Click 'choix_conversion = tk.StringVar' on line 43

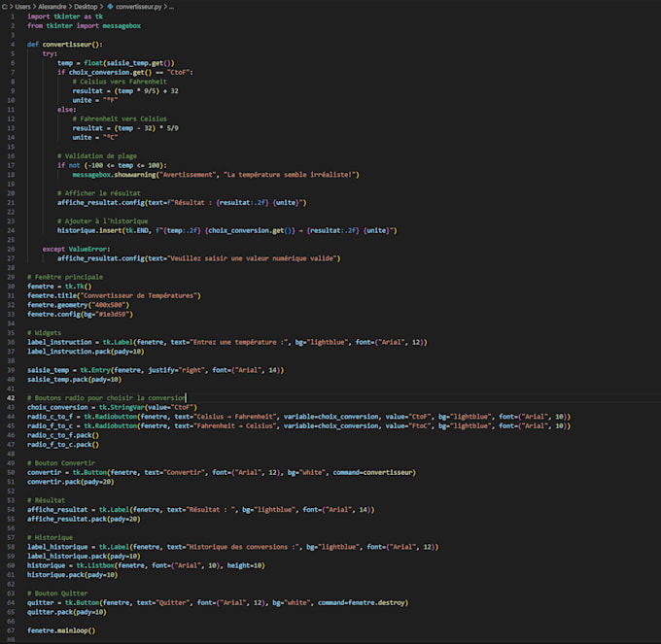point(86,407)
